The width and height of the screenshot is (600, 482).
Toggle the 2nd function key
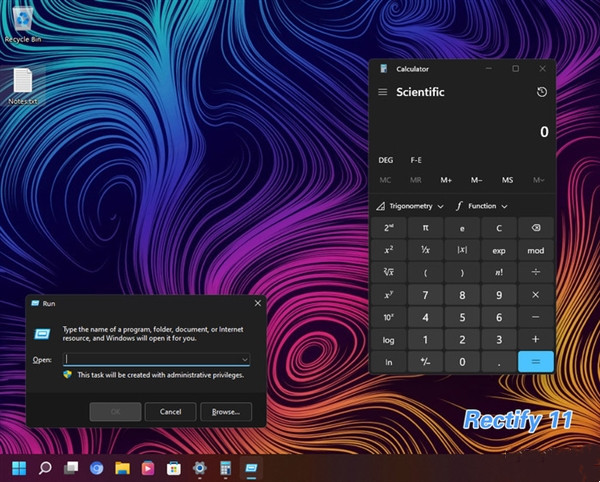tap(388, 227)
